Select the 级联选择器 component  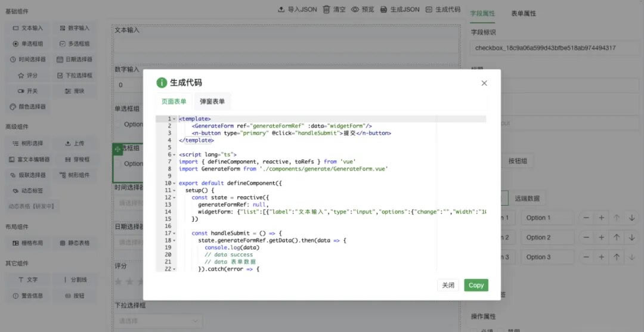[28, 175]
